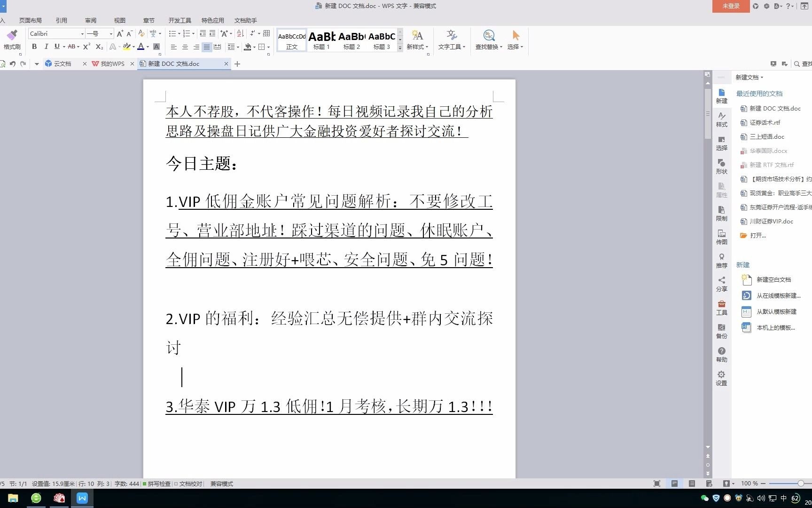Open the Calibri font name dropdown
The height and width of the screenshot is (508, 812).
pyautogui.click(x=82, y=33)
